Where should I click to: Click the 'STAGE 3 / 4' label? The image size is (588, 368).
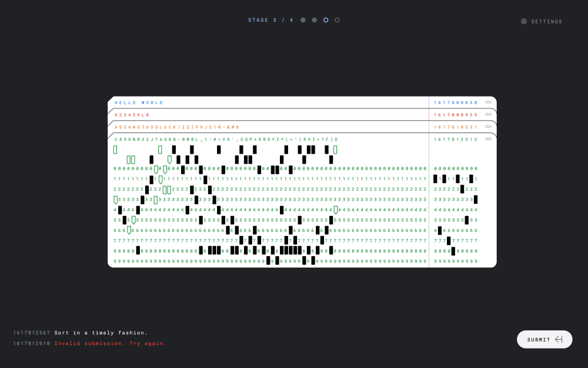click(x=270, y=20)
